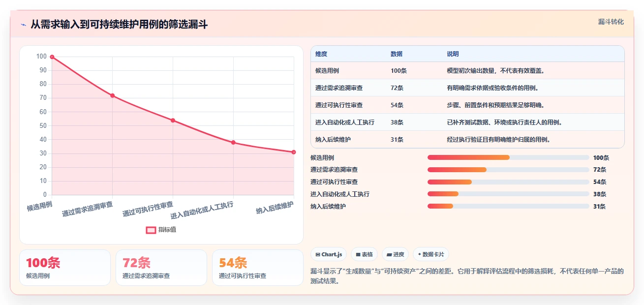This screenshot has height=305, width=644.
Task: Click the 54条 value in the table
Action: tap(397, 105)
